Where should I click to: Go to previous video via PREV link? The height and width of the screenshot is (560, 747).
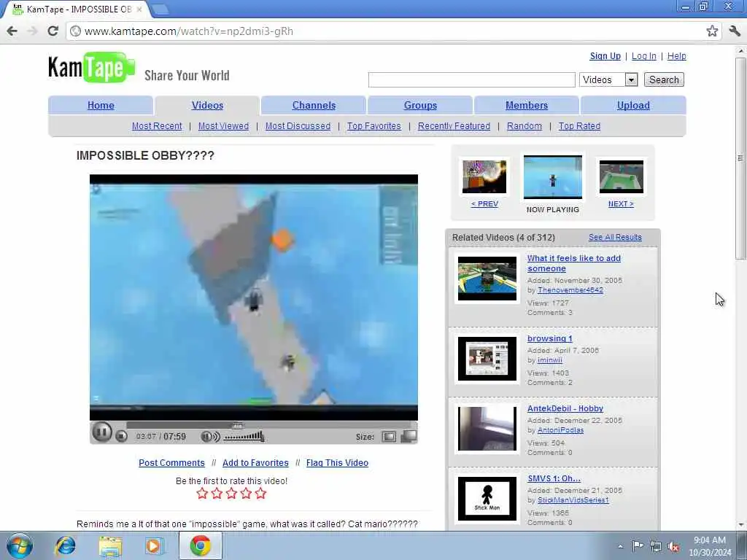coord(484,203)
